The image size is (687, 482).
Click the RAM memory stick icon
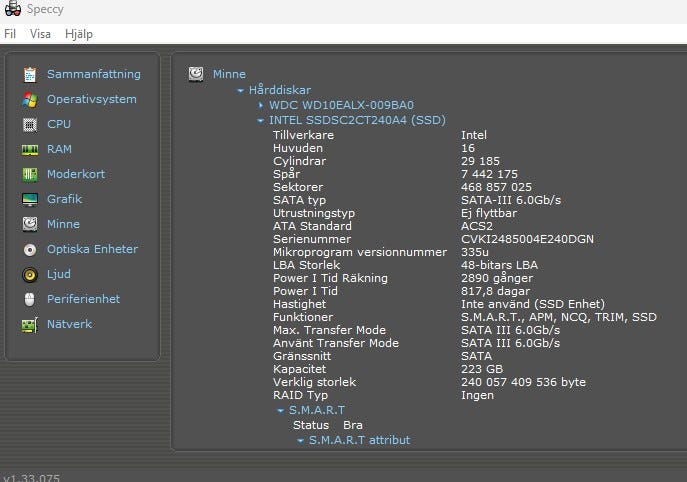click(29, 149)
